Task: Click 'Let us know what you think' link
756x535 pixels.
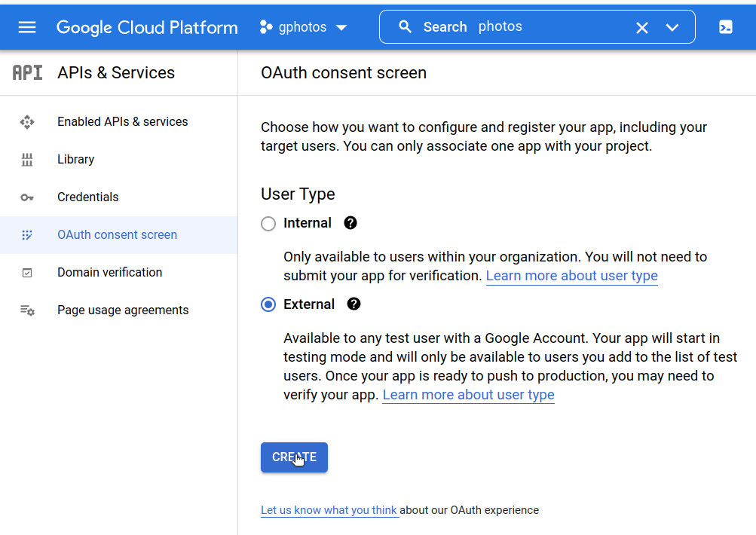Action: pyautogui.click(x=329, y=510)
